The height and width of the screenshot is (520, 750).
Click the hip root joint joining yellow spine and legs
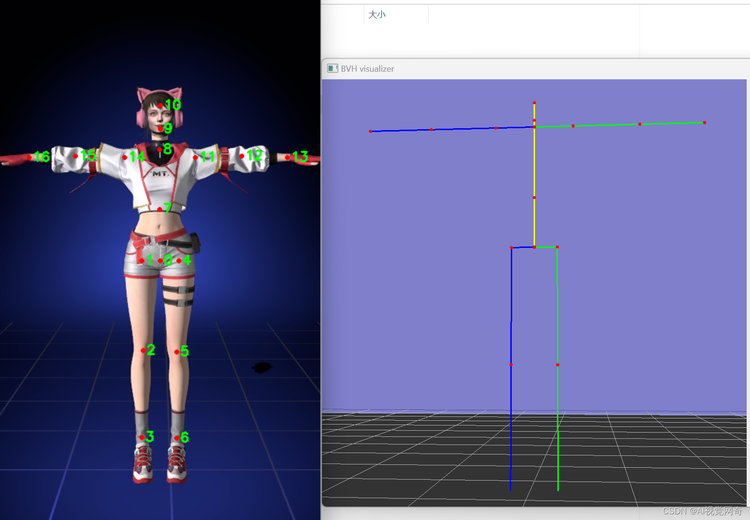point(534,247)
